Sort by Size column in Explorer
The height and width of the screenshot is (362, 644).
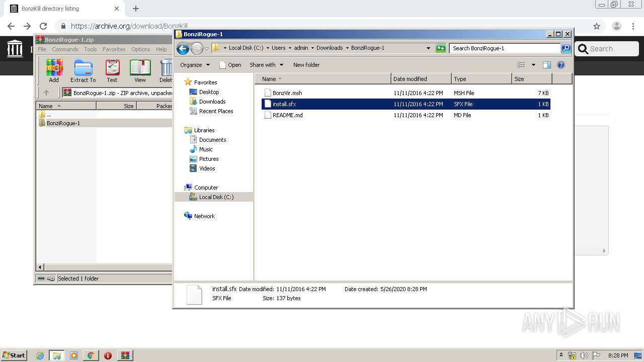(532, 79)
